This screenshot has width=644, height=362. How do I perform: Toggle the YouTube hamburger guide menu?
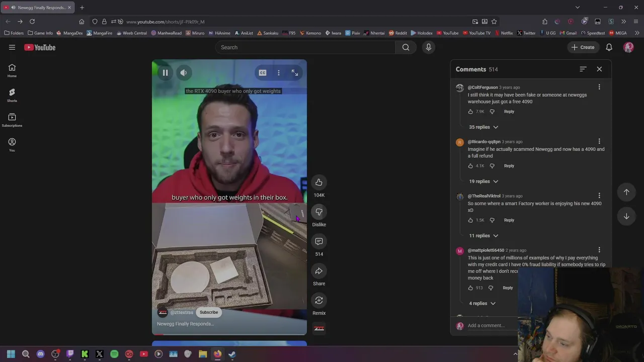coord(12,47)
